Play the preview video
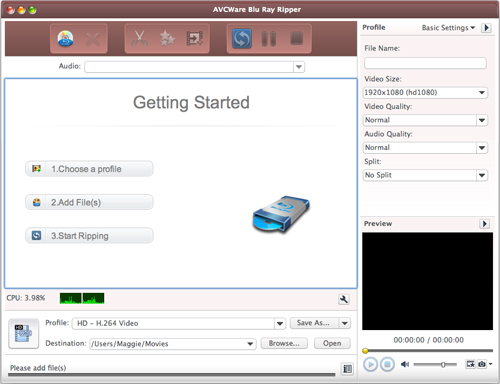Screen dimensions: 500x384 [x=370, y=364]
